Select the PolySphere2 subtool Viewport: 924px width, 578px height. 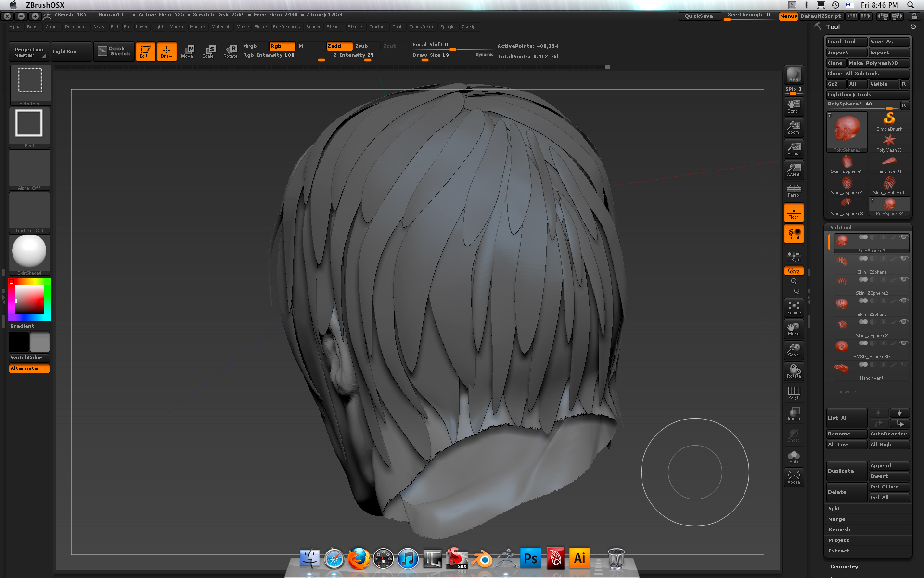871,243
